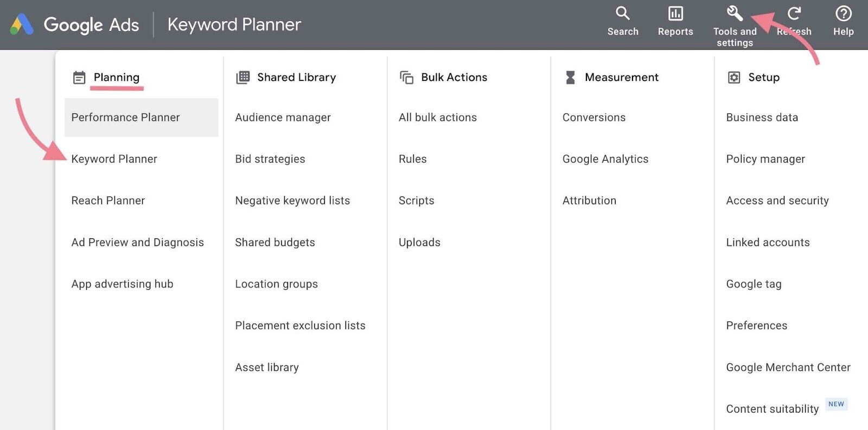
Task: Click the Shared Library grid icon
Action: (242, 77)
